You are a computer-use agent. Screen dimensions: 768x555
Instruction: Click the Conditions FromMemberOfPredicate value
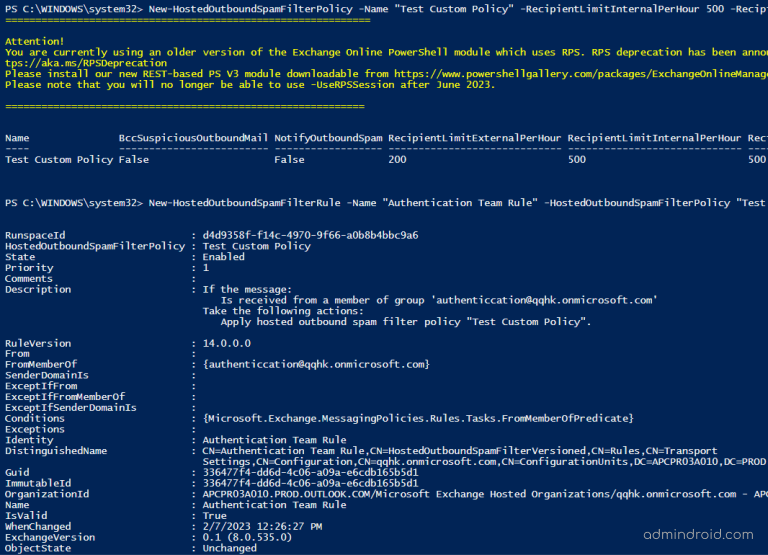coord(418,418)
